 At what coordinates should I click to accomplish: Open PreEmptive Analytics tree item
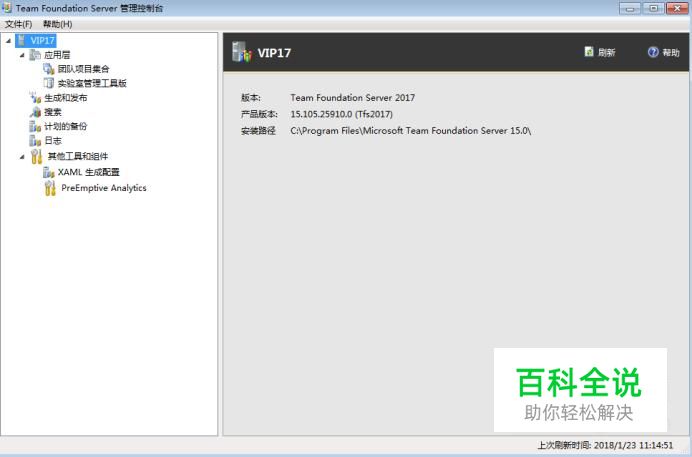point(104,188)
